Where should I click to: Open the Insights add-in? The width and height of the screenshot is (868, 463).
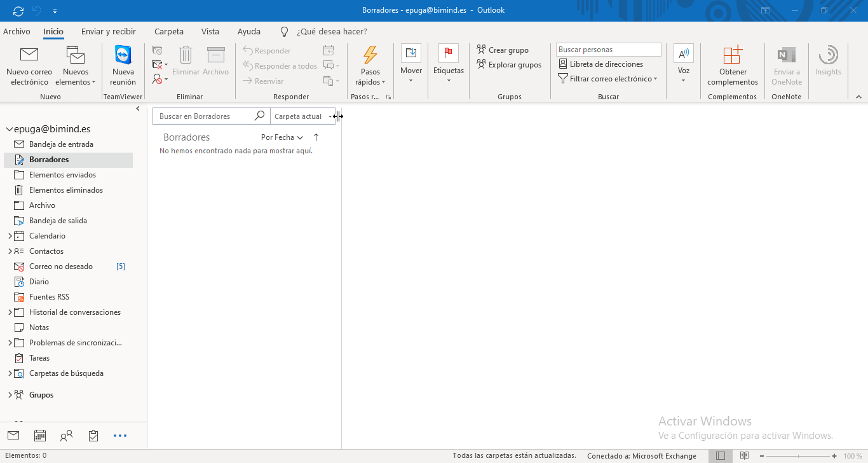[x=828, y=62]
